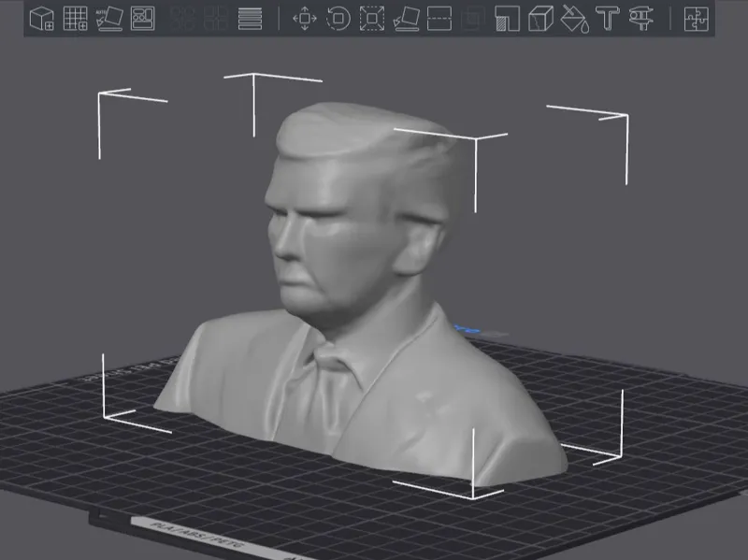The width and height of the screenshot is (748, 560).
Task: Activate the Lay on face tool
Action: [x=406, y=19]
